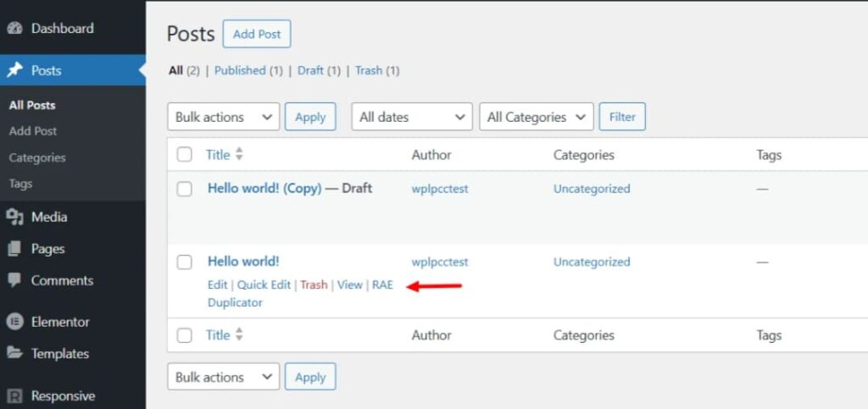Click Uncategorized on the Copy draft row
This screenshot has height=409, width=868.
coord(592,189)
